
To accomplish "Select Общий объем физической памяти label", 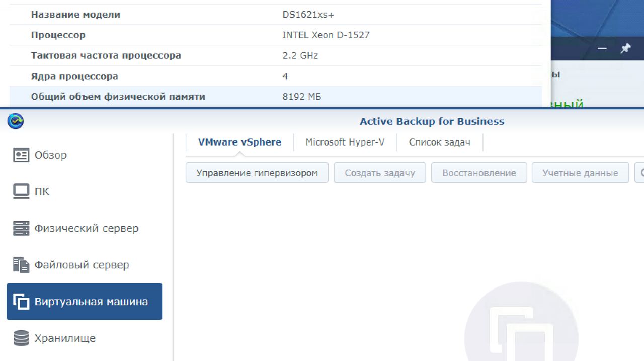I will (x=118, y=97).
